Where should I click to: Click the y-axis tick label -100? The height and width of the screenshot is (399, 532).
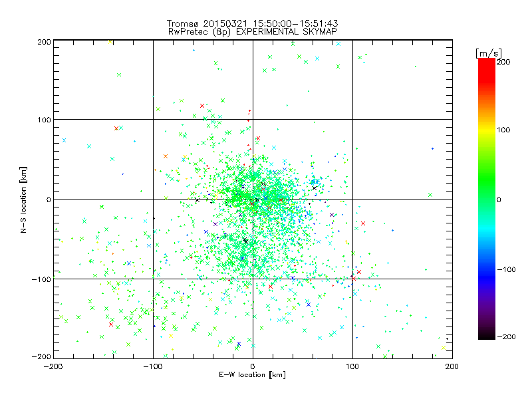tap(41, 279)
